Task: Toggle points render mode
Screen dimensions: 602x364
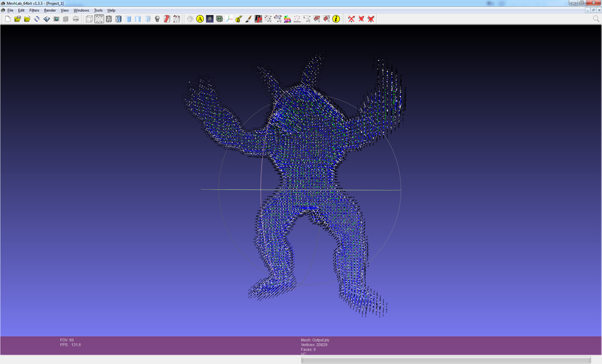Action: point(99,19)
